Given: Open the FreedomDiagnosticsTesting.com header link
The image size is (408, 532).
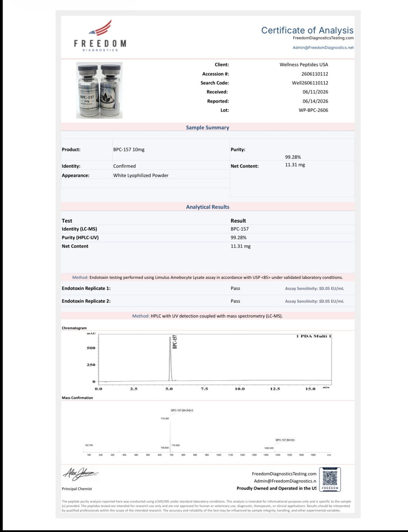Looking at the screenshot, I should [323, 38].
